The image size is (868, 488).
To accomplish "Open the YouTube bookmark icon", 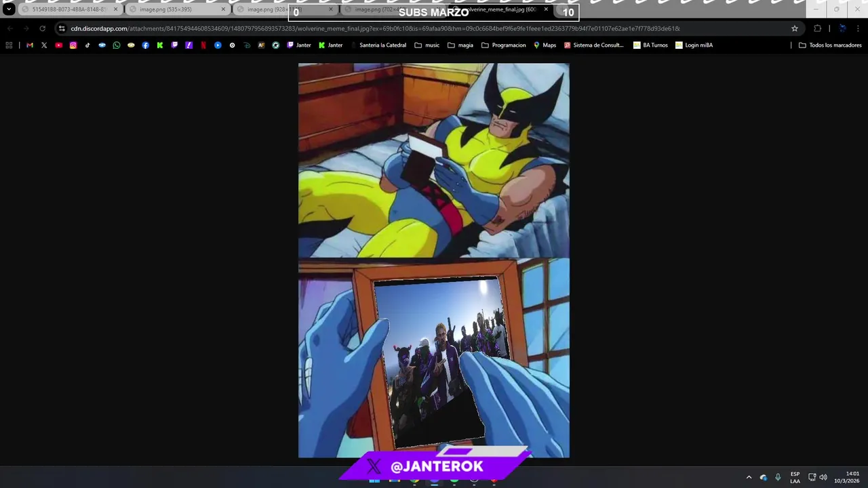I will point(59,45).
